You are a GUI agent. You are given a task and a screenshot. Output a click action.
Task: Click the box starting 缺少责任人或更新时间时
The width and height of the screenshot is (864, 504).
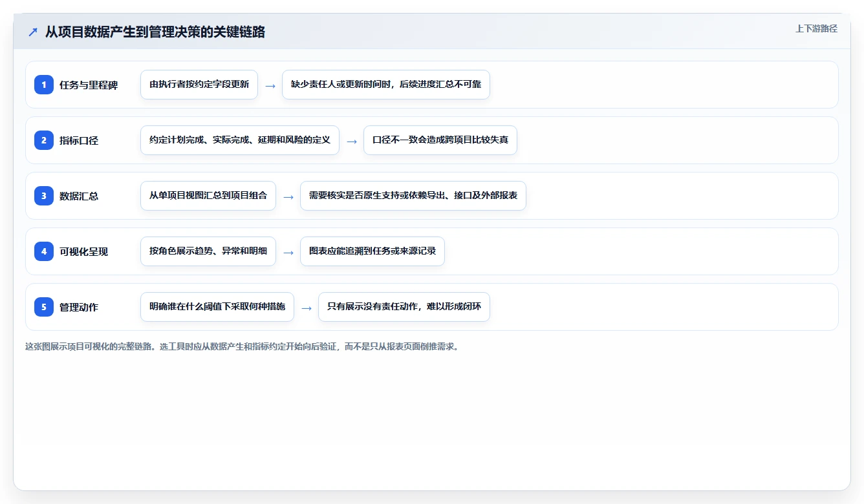(x=386, y=85)
